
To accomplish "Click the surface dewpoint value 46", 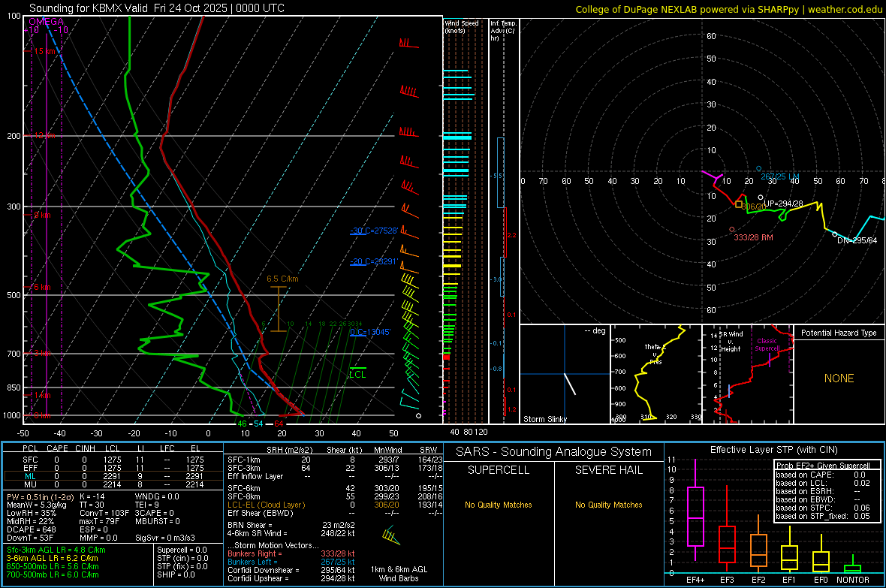I will pos(242,424).
